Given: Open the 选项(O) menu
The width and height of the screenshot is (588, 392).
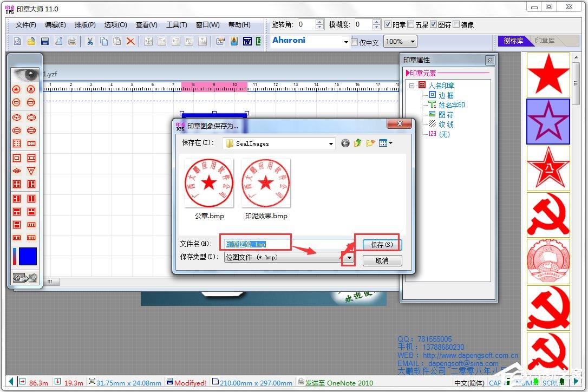Looking at the screenshot, I should pos(115,25).
